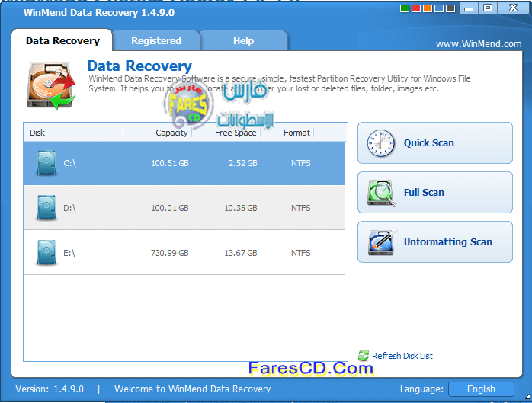Screen dimensions: 532x403
Task: Open the Help tab
Action: click(x=243, y=40)
